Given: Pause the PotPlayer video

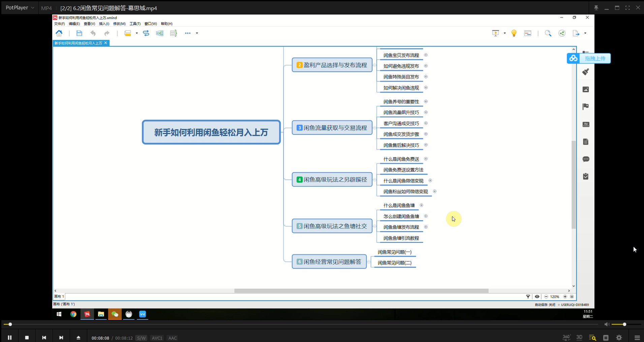Looking at the screenshot, I should pos(10,338).
